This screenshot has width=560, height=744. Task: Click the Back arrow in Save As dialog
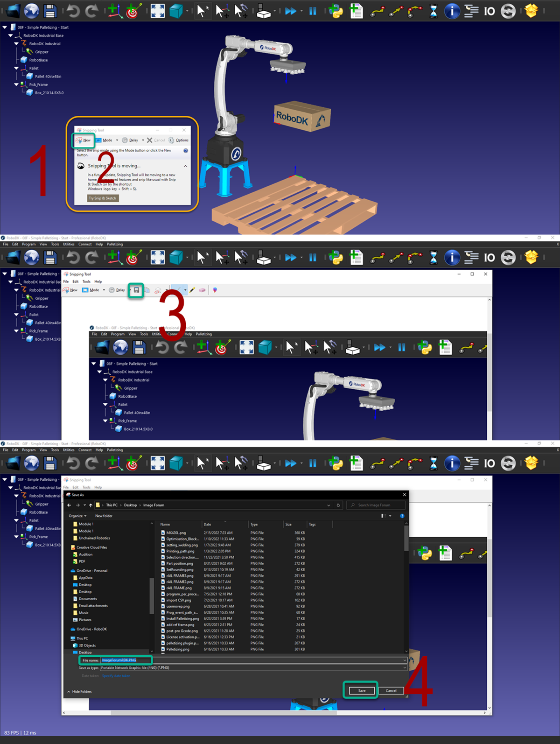pyautogui.click(x=69, y=505)
